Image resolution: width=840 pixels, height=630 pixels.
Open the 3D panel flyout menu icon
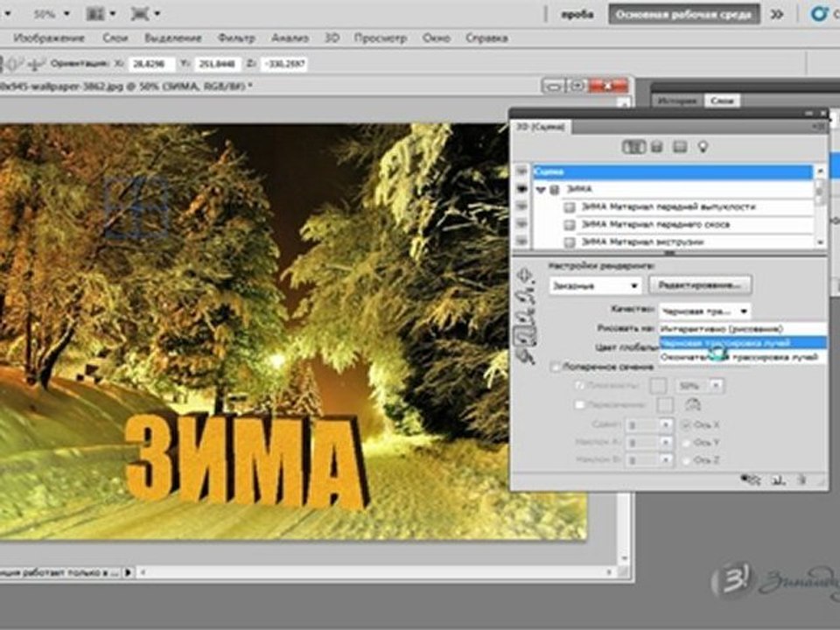click(820, 126)
